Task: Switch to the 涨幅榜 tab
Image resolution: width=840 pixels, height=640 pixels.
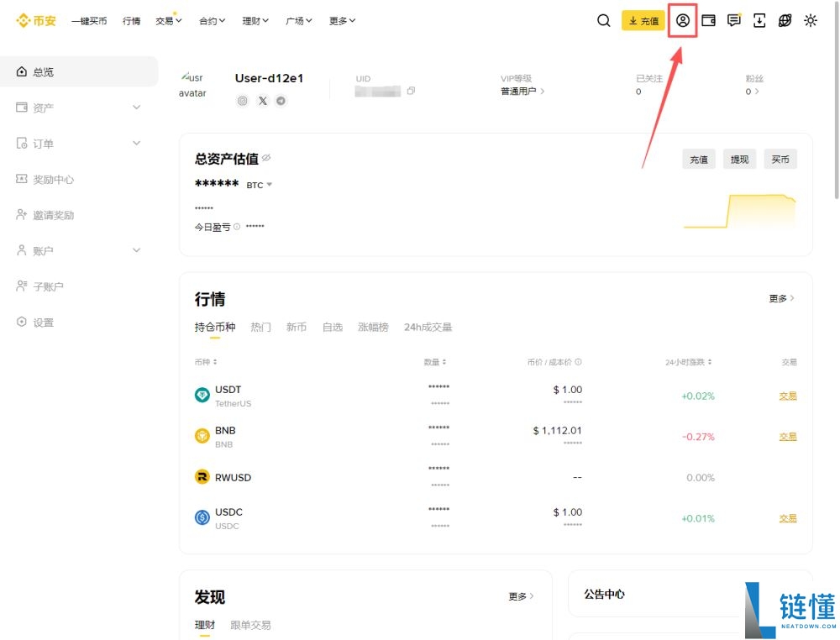Action: point(373,328)
